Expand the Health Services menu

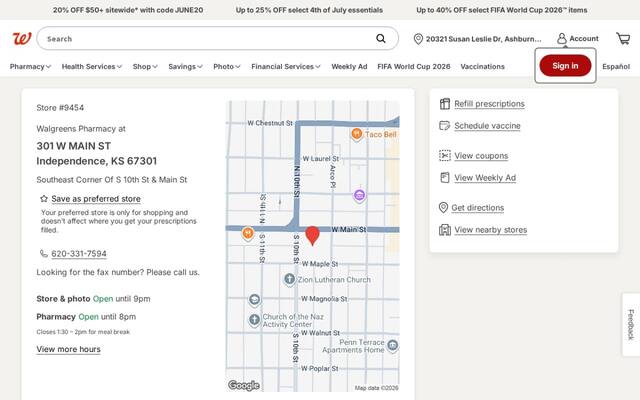[92, 67]
